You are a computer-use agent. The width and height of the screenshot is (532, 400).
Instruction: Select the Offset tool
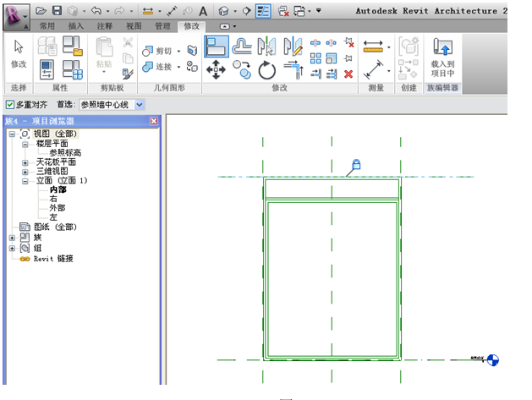[241, 46]
